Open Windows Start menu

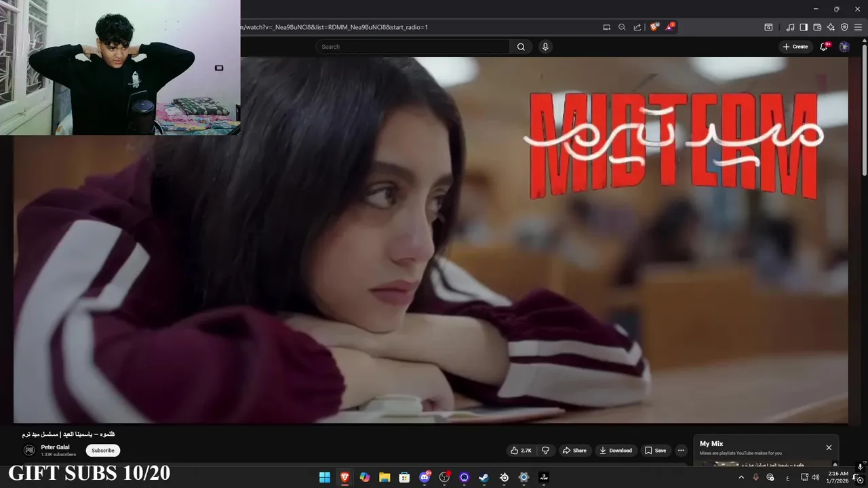pyautogui.click(x=325, y=477)
